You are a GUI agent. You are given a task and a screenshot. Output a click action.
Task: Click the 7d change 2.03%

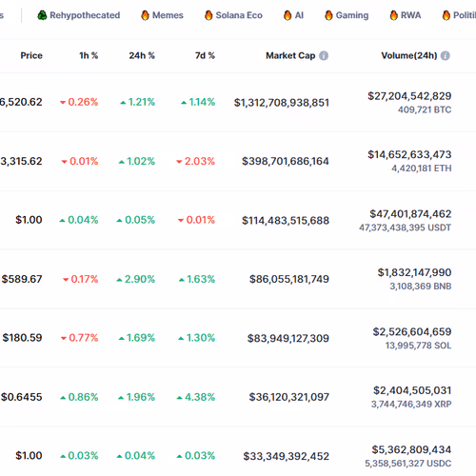[195, 161]
